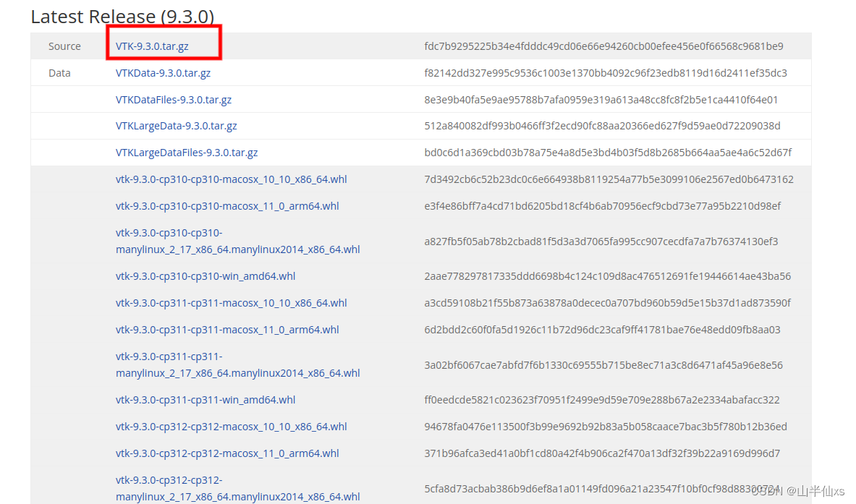Select hash starting 3a02bf6067ca

tap(603, 365)
